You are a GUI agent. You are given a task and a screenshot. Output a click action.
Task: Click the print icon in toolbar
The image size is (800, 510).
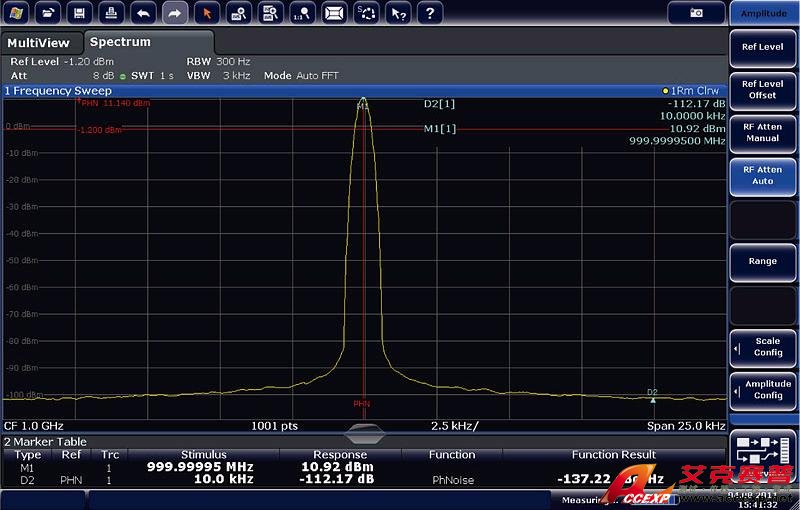(112, 13)
